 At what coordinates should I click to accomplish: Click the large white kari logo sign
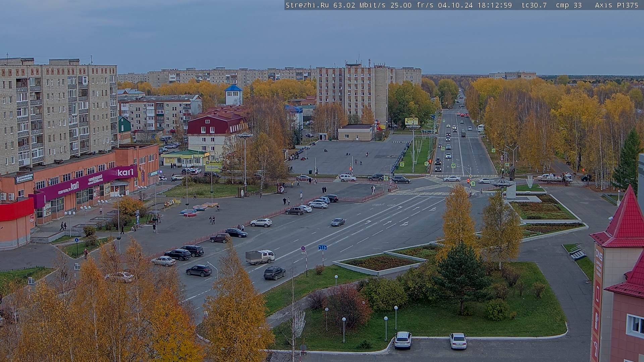click(x=125, y=173)
